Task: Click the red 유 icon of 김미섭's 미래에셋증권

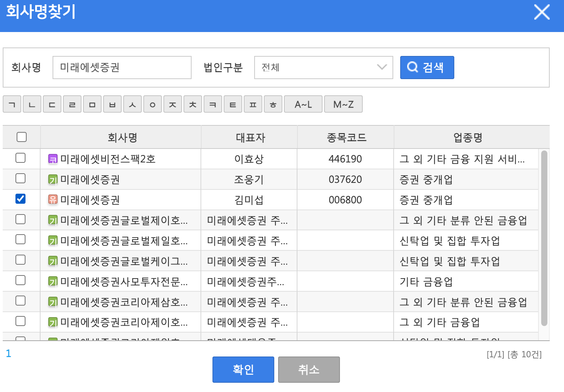Action: (53, 200)
